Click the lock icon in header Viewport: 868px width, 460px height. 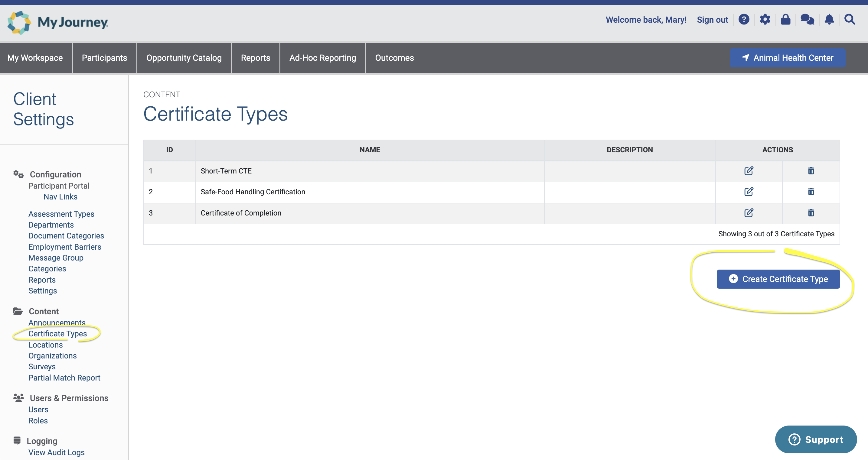(785, 20)
